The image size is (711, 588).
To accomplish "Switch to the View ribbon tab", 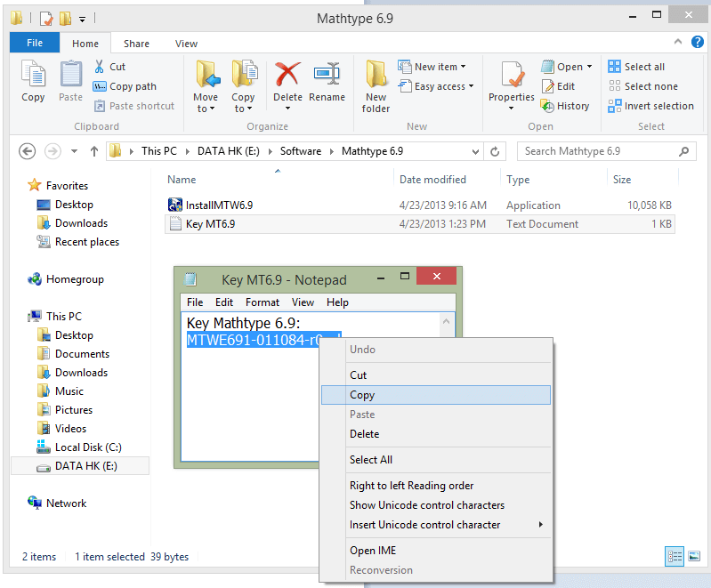I will tap(186, 44).
